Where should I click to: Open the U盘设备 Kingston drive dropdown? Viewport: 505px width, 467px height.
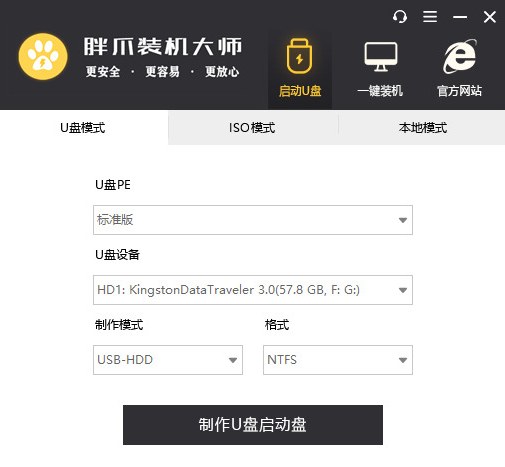(x=253, y=290)
